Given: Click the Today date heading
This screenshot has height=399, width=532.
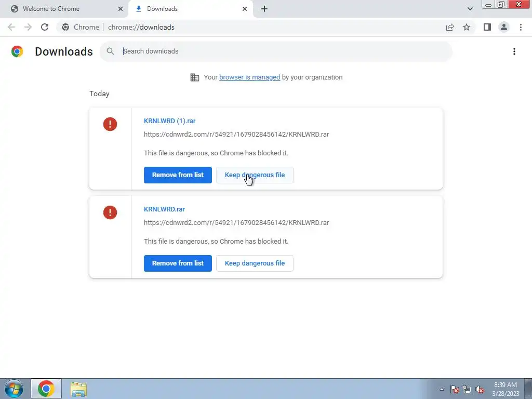Looking at the screenshot, I should tap(99, 94).
